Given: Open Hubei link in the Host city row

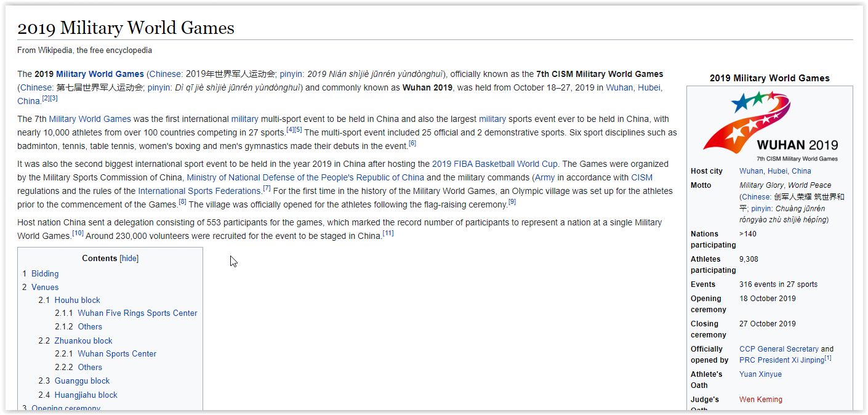Looking at the screenshot, I should pyautogui.click(x=778, y=171).
